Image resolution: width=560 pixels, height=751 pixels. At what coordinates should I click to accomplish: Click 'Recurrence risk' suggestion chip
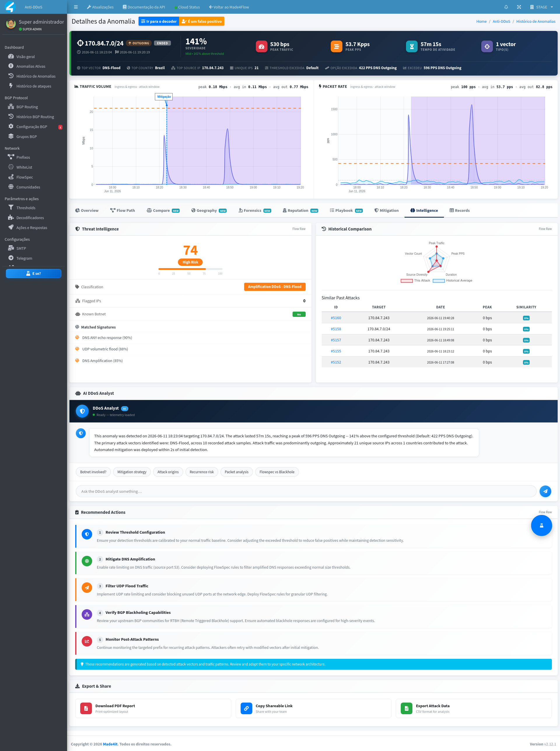pos(202,472)
